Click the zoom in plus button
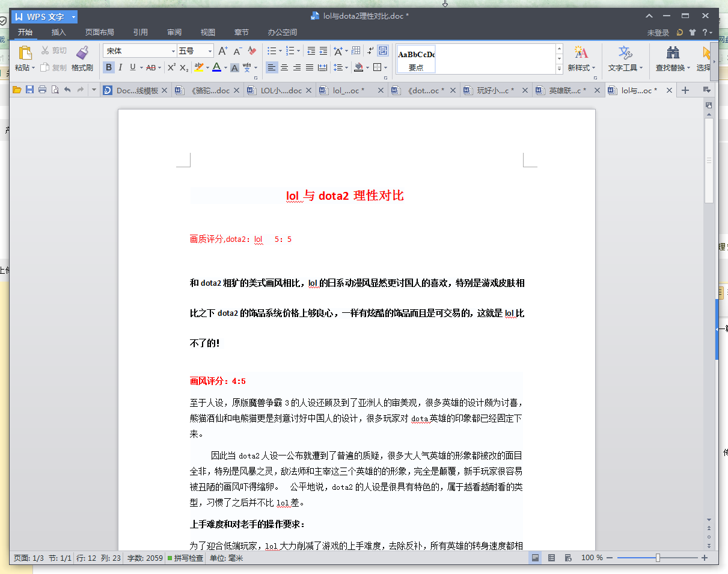 pos(705,558)
